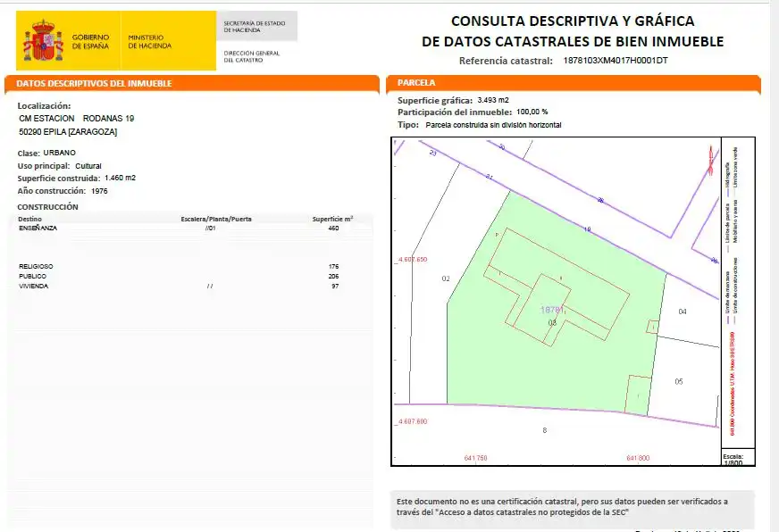Click parcel label 05 on the map
This screenshot has height=532, width=779.
coord(679,382)
